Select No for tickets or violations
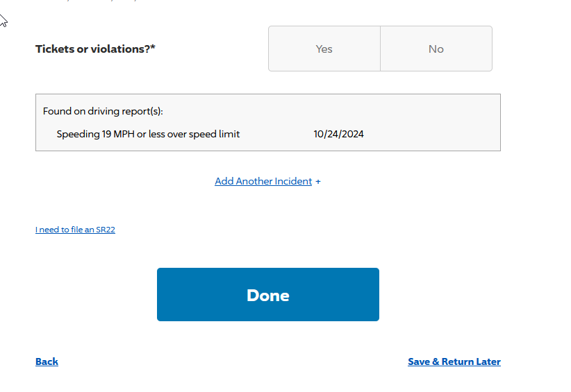The width and height of the screenshot is (571, 392). pyautogui.click(x=436, y=49)
